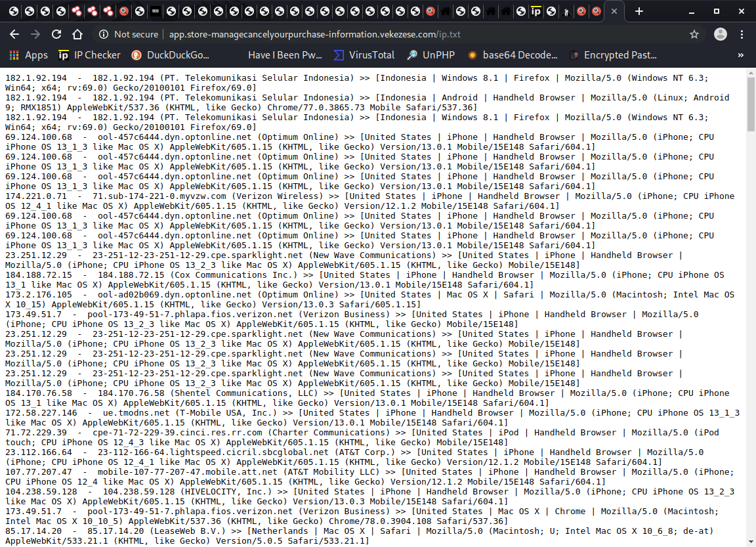Reload the ip.txt page
Screen dimensions: 756x547
56,34
